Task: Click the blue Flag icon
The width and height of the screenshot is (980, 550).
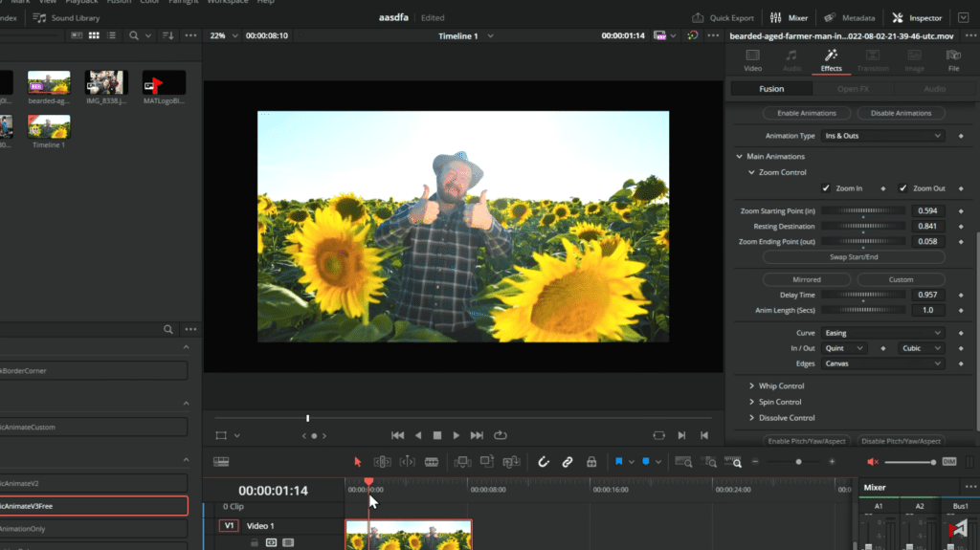Action: 619,461
